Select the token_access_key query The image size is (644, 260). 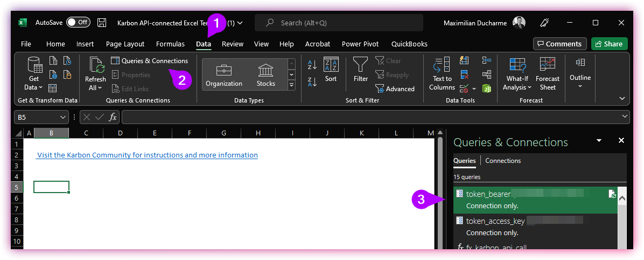click(x=535, y=227)
